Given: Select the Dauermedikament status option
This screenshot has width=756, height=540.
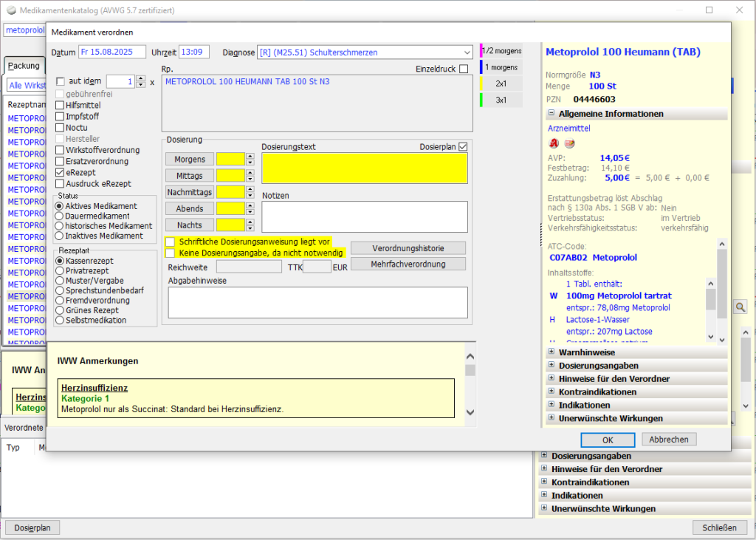Looking at the screenshot, I should [x=60, y=216].
